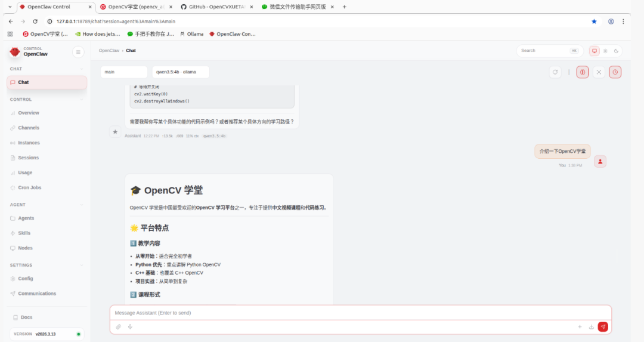
Task: Click the refresh chat icon button
Action: (x=555, y=72)
